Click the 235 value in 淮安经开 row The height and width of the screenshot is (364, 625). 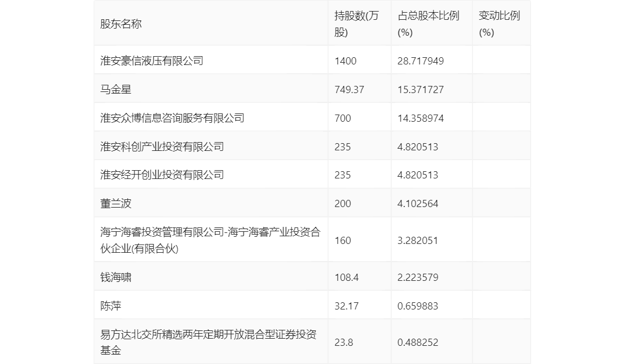click(343, 175)
